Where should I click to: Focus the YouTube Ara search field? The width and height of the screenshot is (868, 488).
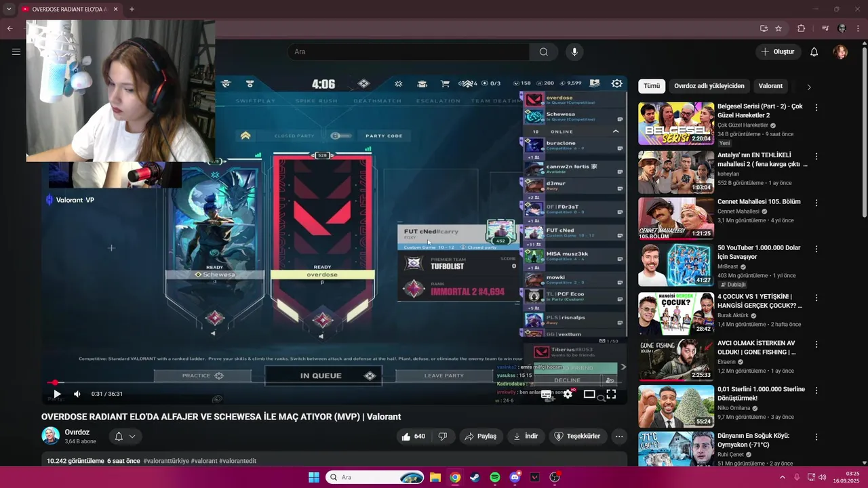tap(408, 52)
